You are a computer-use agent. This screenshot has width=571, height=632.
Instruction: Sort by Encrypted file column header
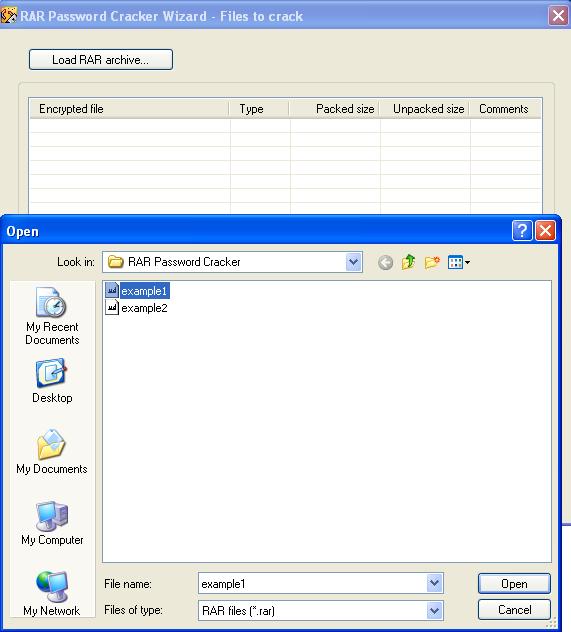pyautogui.click(x=129, y=109)
